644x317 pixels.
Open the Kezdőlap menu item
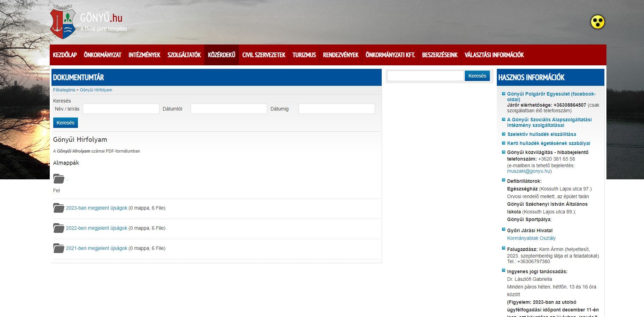pos(65,55)
